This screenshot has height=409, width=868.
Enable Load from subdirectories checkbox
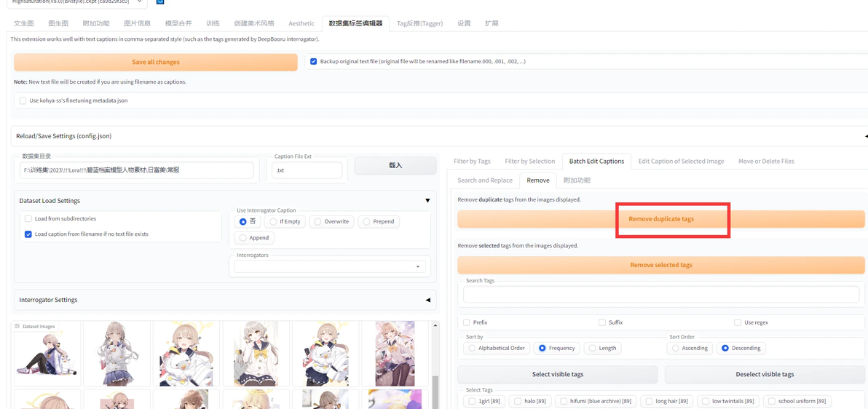pos(28,218)
